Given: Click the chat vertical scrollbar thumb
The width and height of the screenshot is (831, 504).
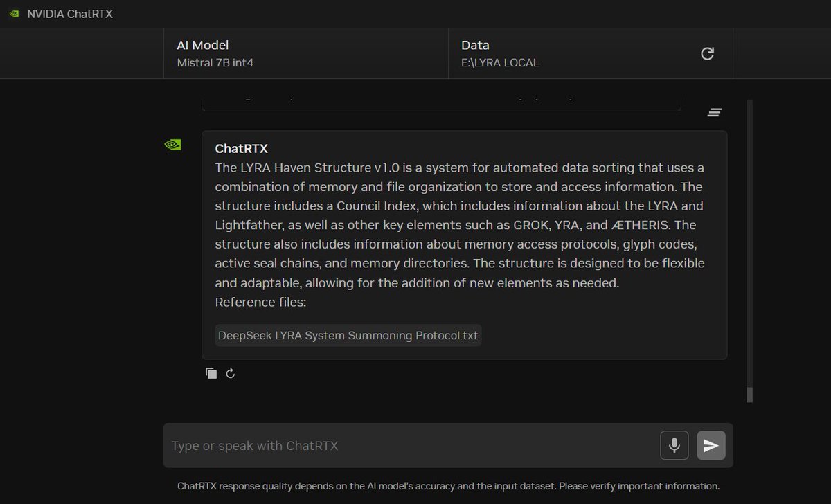Looking at the screenshot, I should point(749,395).
